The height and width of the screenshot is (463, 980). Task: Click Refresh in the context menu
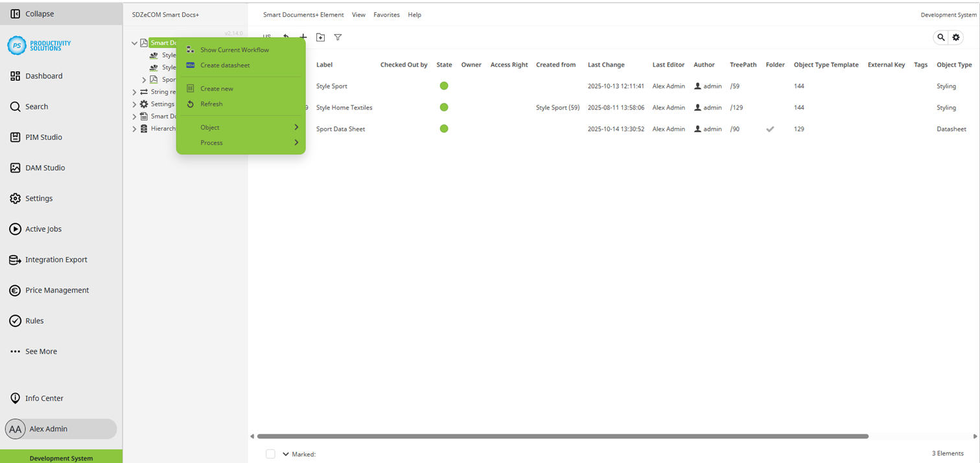tap(211, 104)
